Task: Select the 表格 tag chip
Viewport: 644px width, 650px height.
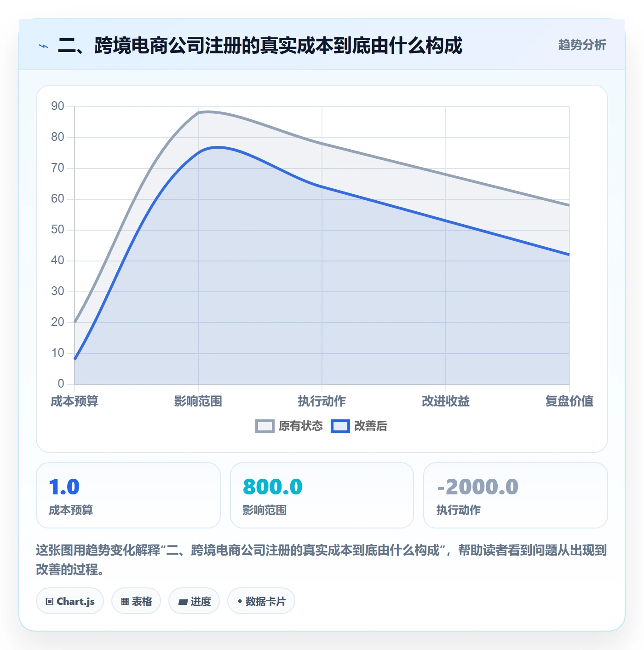Action: (x=136, y=601)
